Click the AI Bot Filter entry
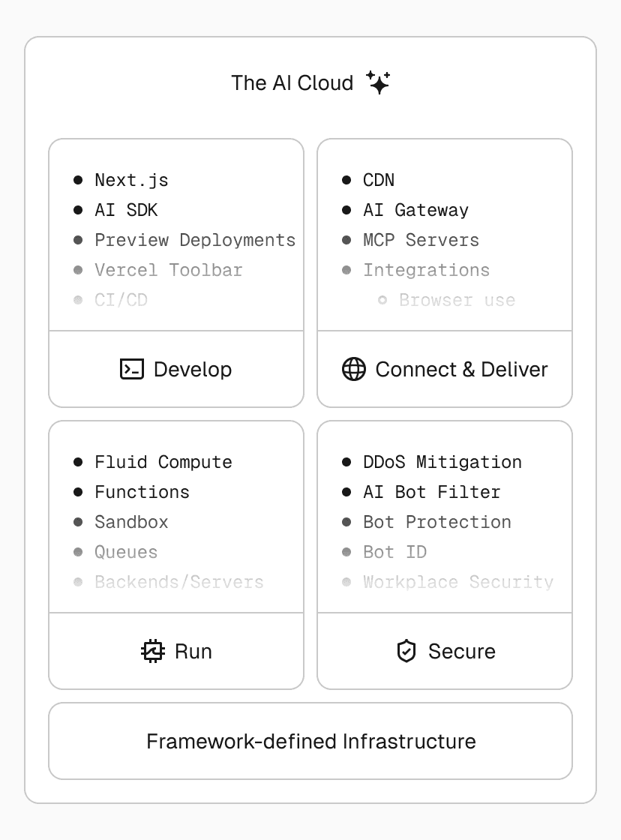Viewport: 621px width, 840px height. point(432,492)
